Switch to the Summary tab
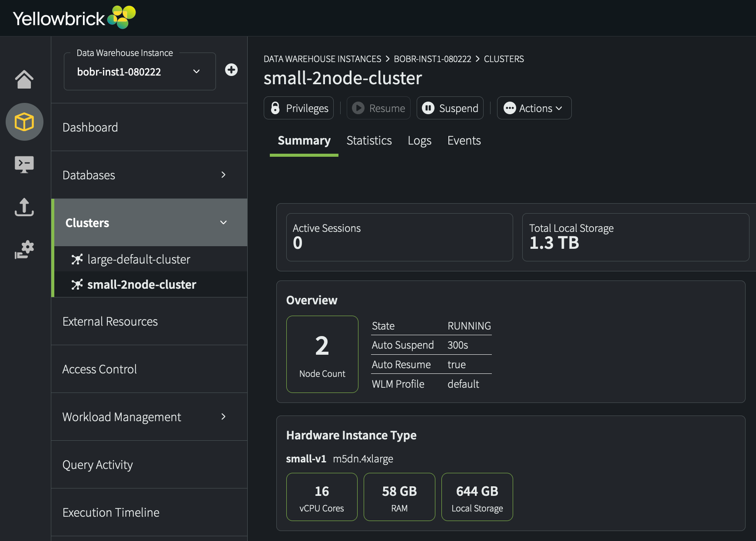The height and width of the screenshot is (541, 756). click(x=304, y=141)
